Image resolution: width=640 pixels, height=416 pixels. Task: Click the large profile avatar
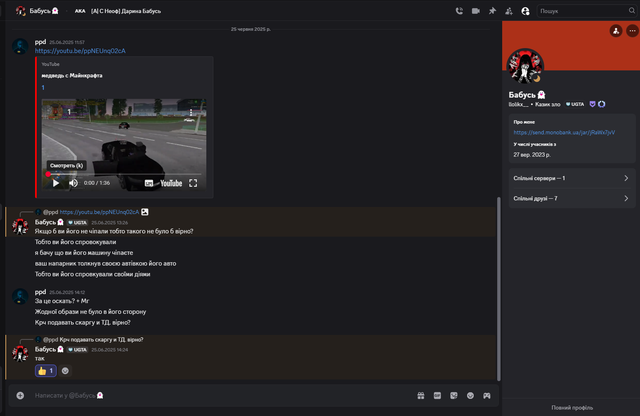pyautogui.click(x=525, y=67)
